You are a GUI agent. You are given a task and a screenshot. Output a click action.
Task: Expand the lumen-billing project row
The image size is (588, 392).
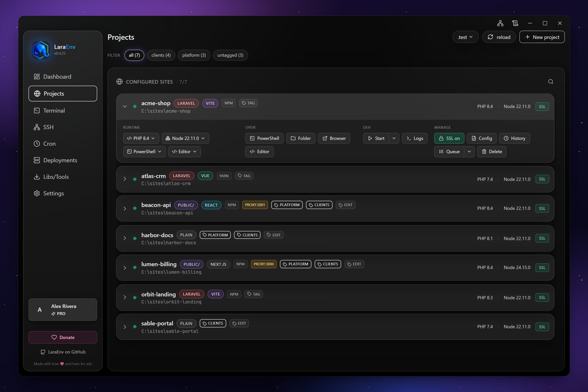(x=125, y=268)
